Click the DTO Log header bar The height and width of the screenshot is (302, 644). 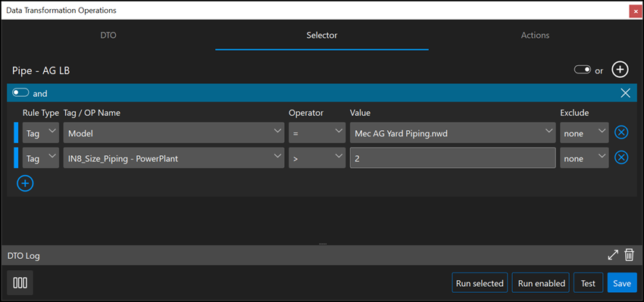322,255
